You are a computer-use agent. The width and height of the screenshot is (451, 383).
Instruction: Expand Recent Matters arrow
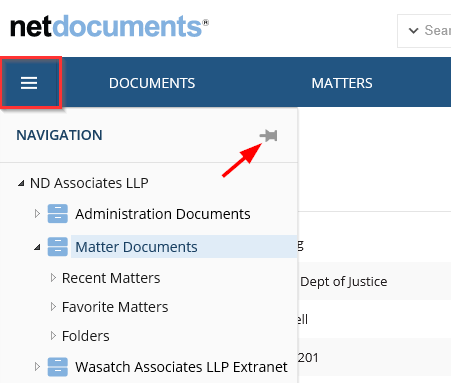click(x=53, y=278)
